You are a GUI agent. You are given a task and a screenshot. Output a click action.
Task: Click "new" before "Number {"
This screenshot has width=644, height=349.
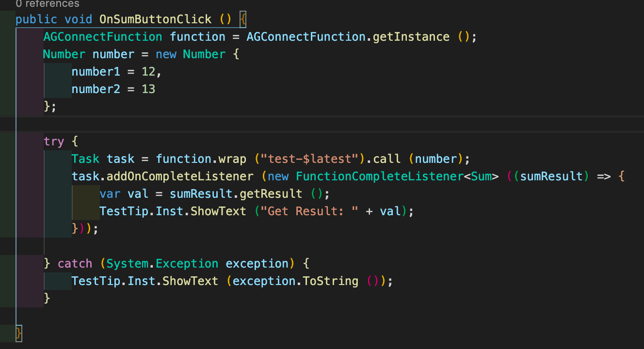[166, 54]
